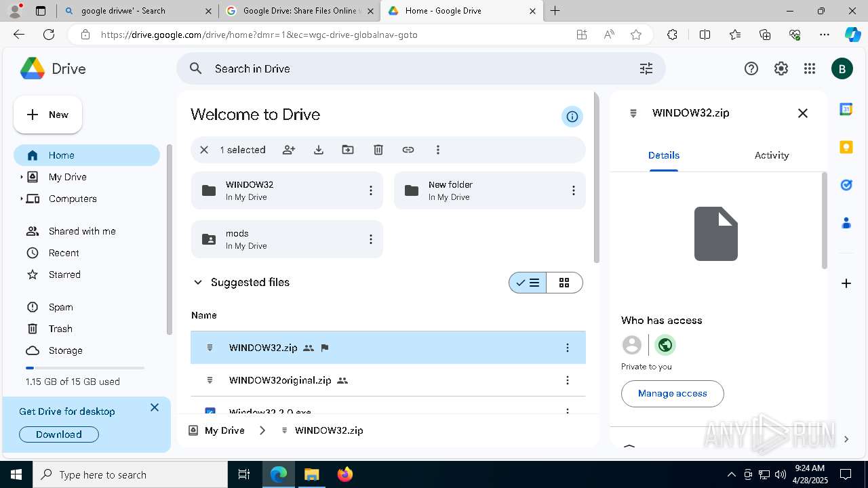Image resolution: width=868 pixels, height=488 pixels.
Task: Add this page to favorites star
Action: [x=636, y=35]
